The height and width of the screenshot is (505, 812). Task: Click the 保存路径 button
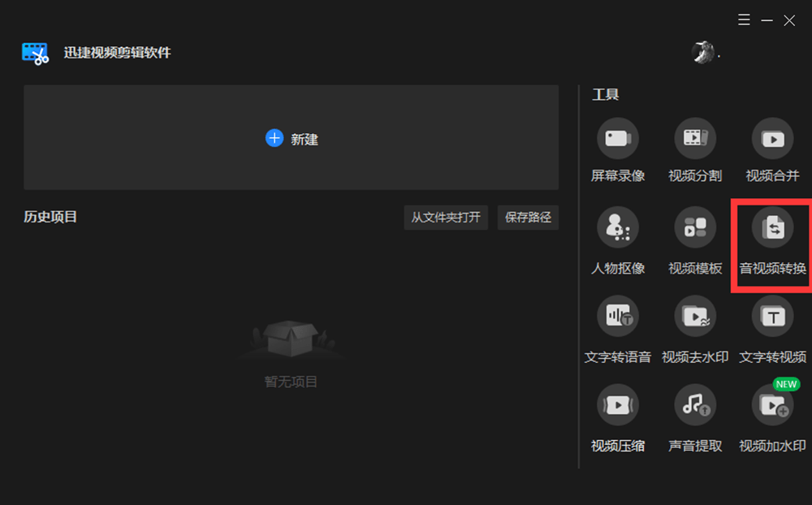[529, 217]
